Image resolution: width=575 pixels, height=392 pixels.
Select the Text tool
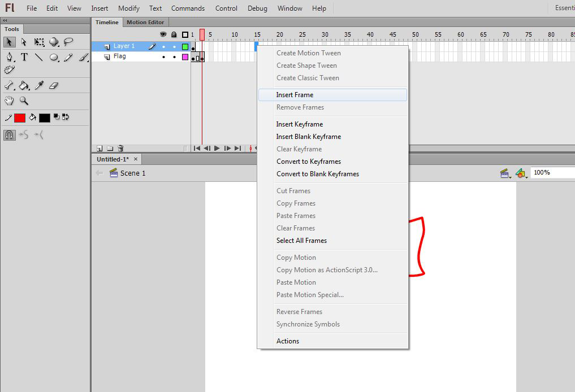tap(24, 57)
